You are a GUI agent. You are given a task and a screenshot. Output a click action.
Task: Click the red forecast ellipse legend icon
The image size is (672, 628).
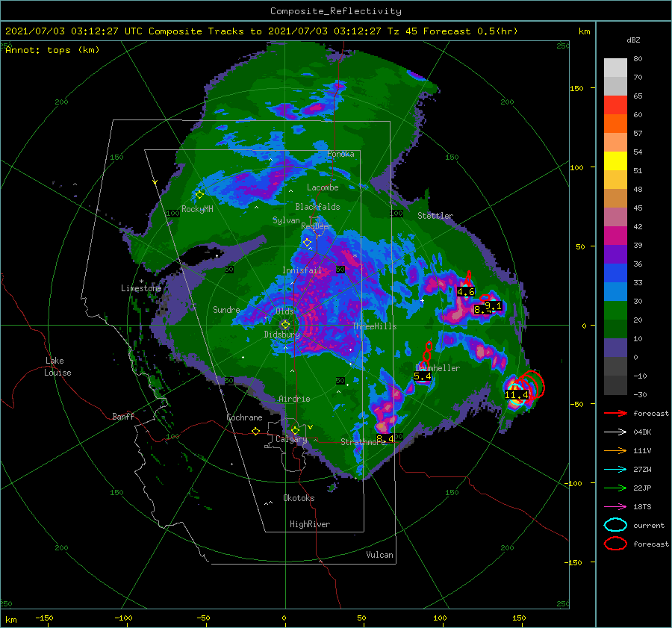click(615, 544)
